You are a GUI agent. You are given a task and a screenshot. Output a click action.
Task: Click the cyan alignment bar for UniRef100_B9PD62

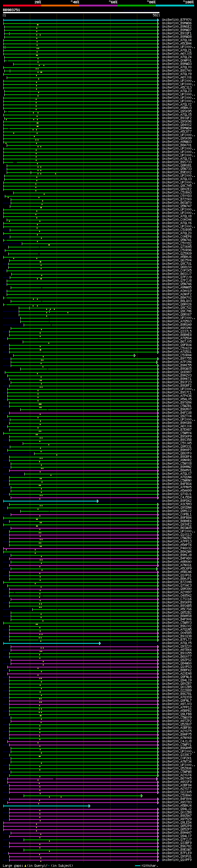51,501
